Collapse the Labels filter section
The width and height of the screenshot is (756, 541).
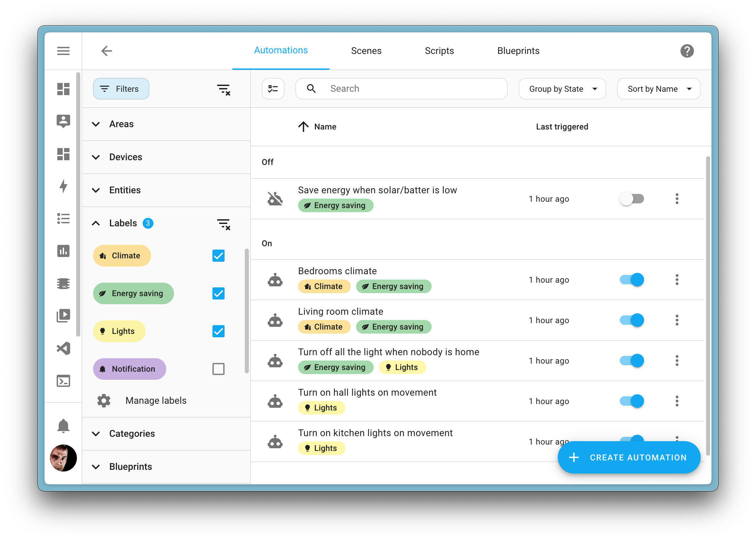pyautogui.click(x=96, y=223)
